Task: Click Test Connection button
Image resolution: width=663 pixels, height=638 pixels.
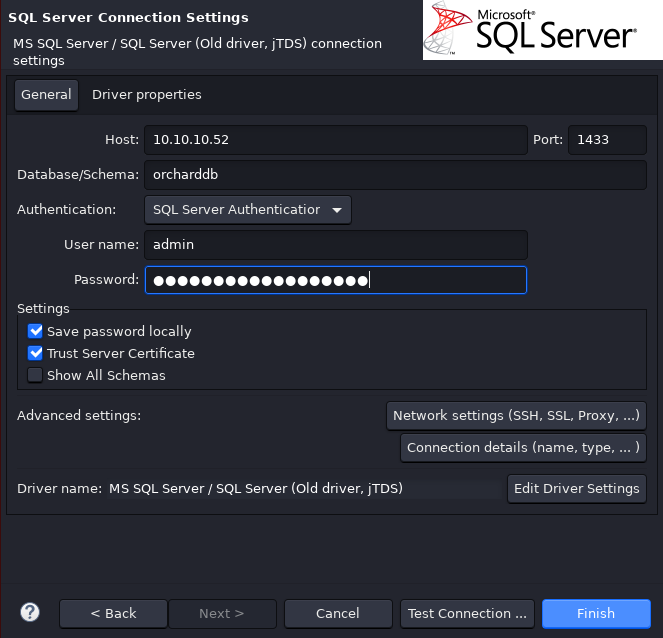Action: coord(467,613)
